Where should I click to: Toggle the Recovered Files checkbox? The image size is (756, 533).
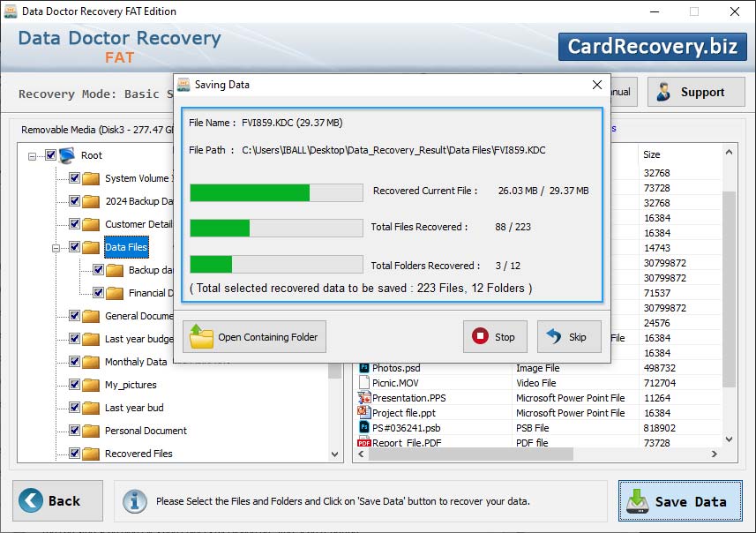click(x=74, y=453)
